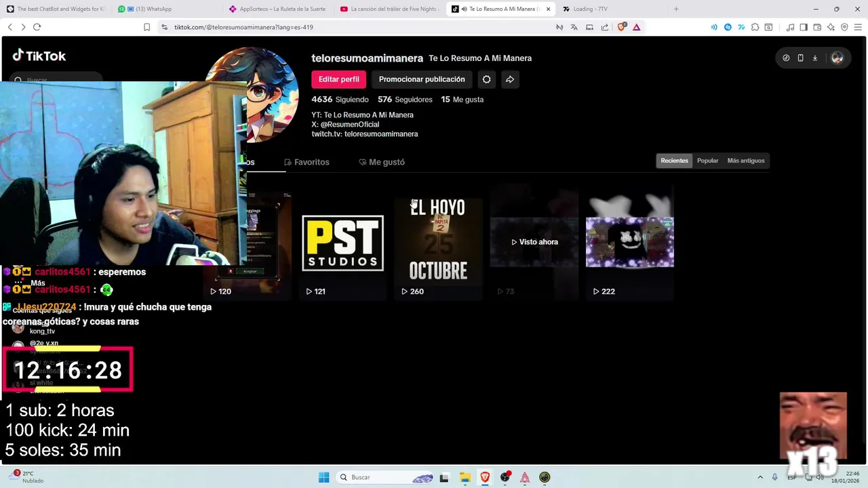Click the 15 Me gusta count
This screenshot has height=488, width=868.
462,100
